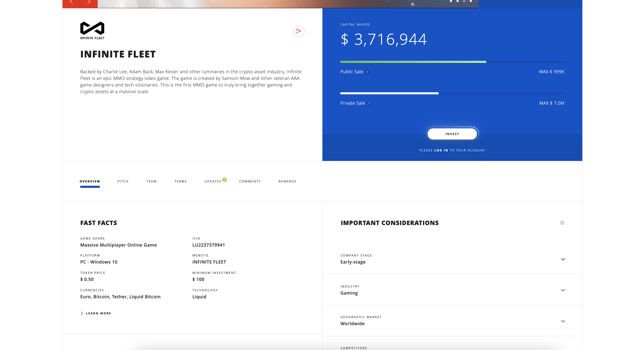This screenshot has width=644, height=350.
Task: Click the green Public Sale progress bar
Action: (413, 62)
